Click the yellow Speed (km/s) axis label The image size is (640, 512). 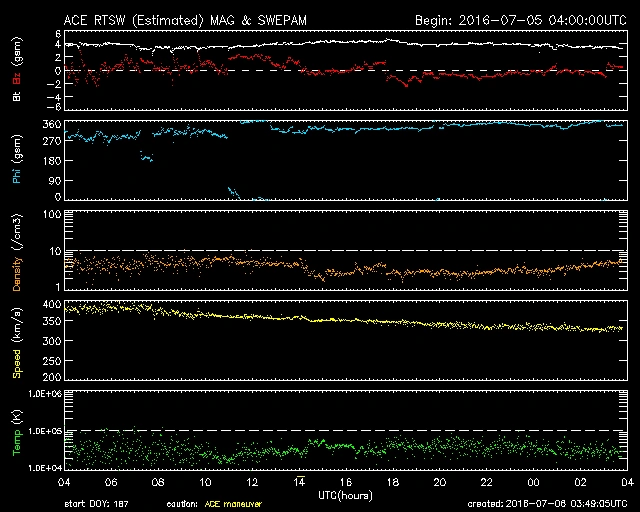pos(16,342)
